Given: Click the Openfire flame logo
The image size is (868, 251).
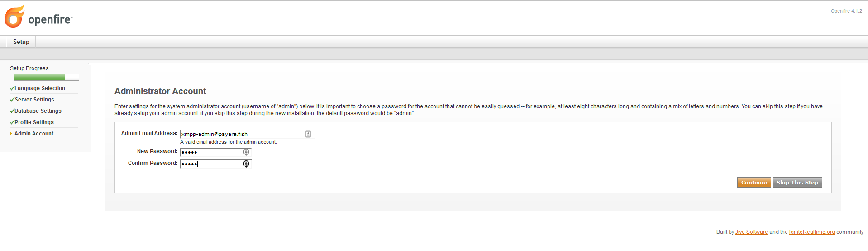Looking at the screenshot, I should tap(14, 17).
